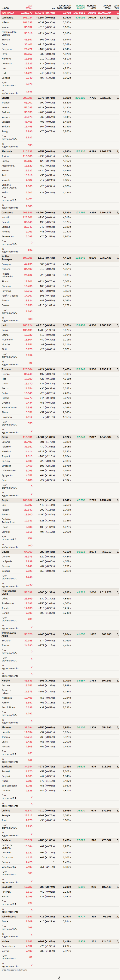Screen dimensions: 120x980
Task: Select the Umbria region row
Action: (60, 810)
